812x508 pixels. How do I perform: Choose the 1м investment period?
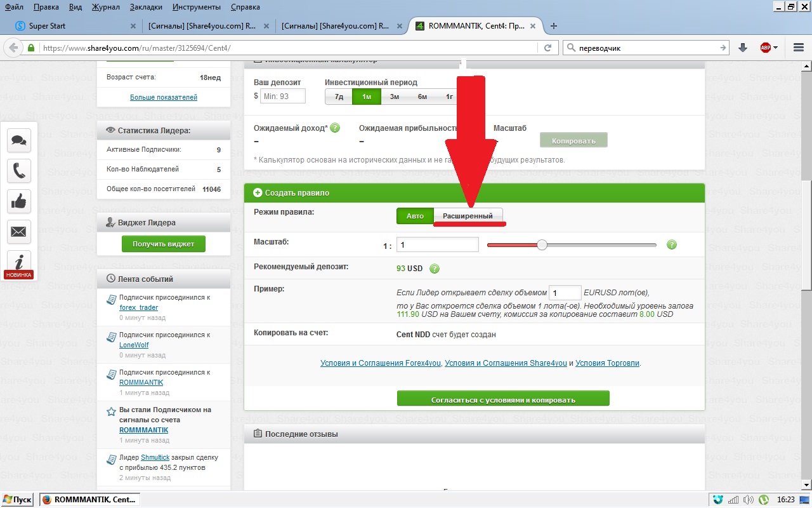click(367, 97)
